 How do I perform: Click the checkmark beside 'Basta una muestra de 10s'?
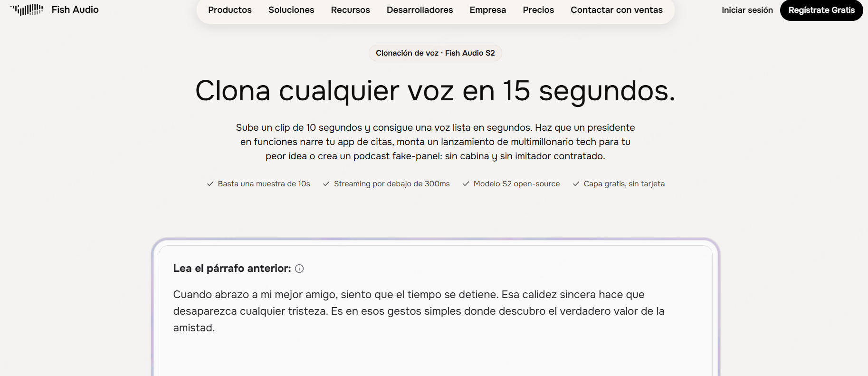pyautogui.click(x=210, y=184)
